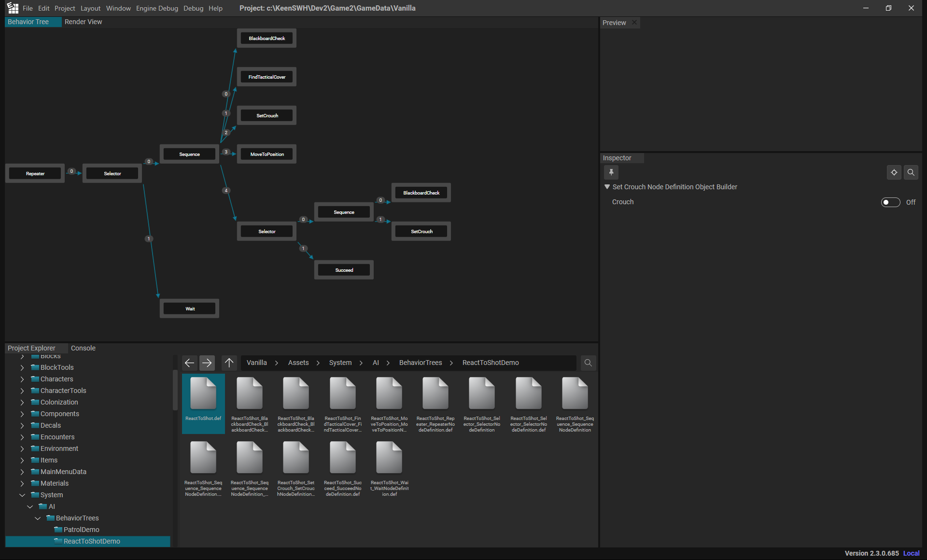The image size is (927, 560).
Task: Select the FindTacticalCover node
Action: pos(267,77)
